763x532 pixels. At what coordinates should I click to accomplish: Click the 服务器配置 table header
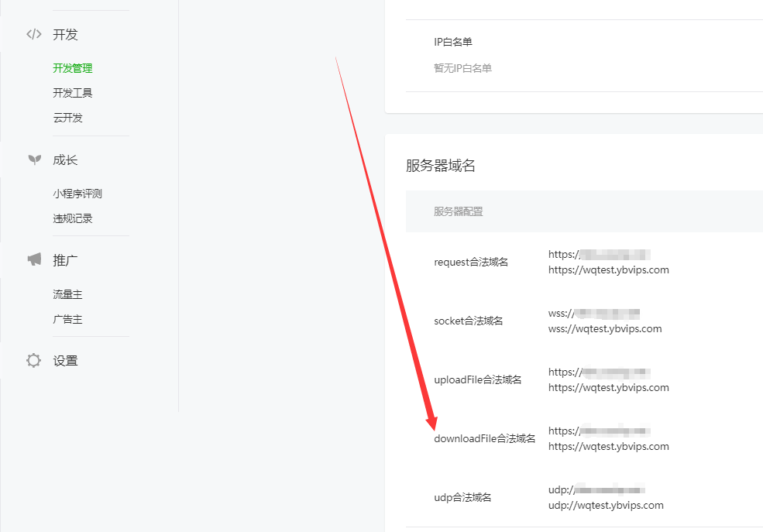click(459, 211)
